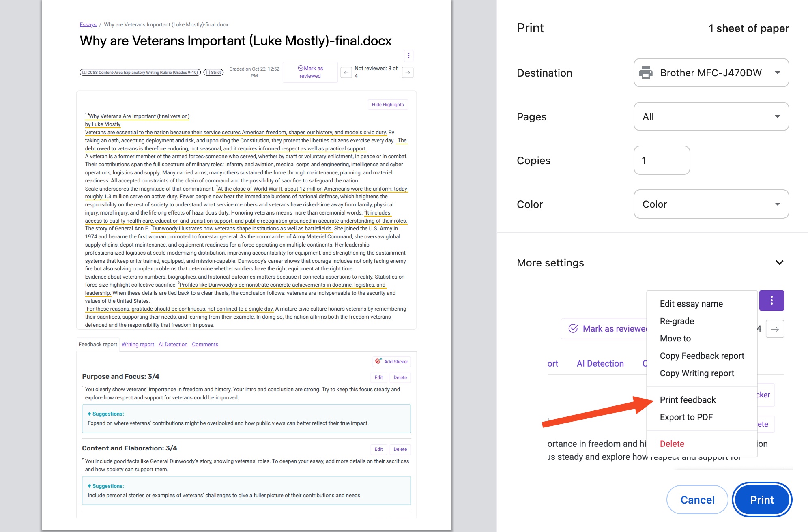The image size is (808, 532).
Task: Open the Pages dropdown set to All
Action: tap(711, 117)
